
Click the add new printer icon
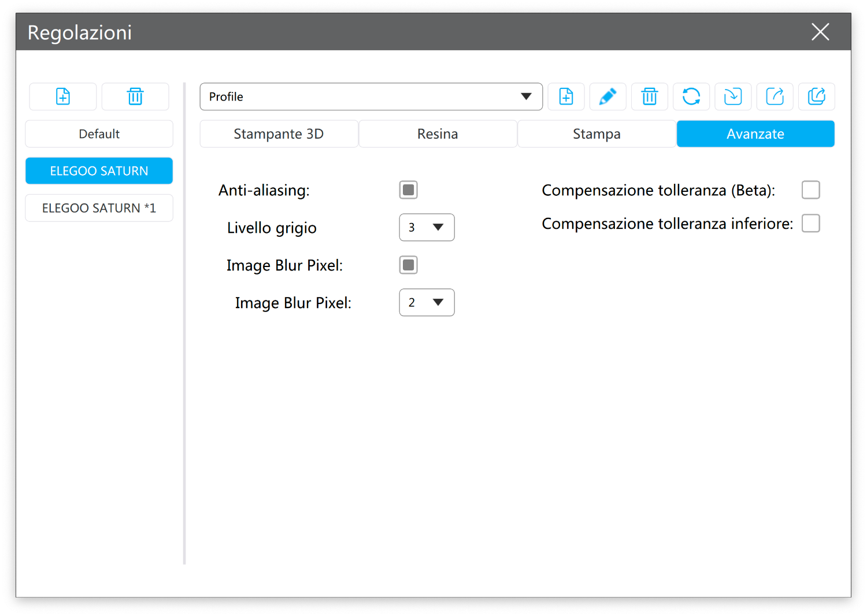coord(63,97)
